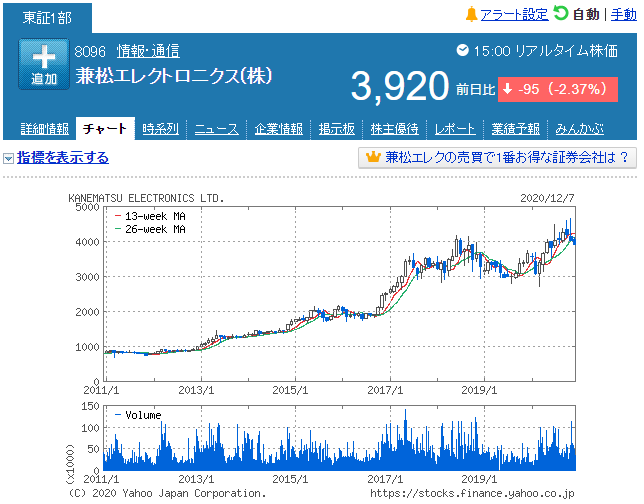644x504 pixels.
Task: Click the 2017/1 price chart axis label
Action: pos(385,390)
